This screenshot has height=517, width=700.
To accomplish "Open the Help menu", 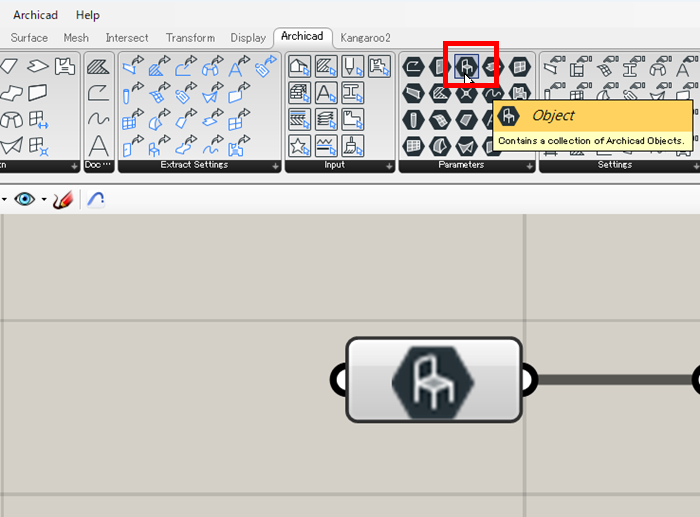I will point(88,15).
